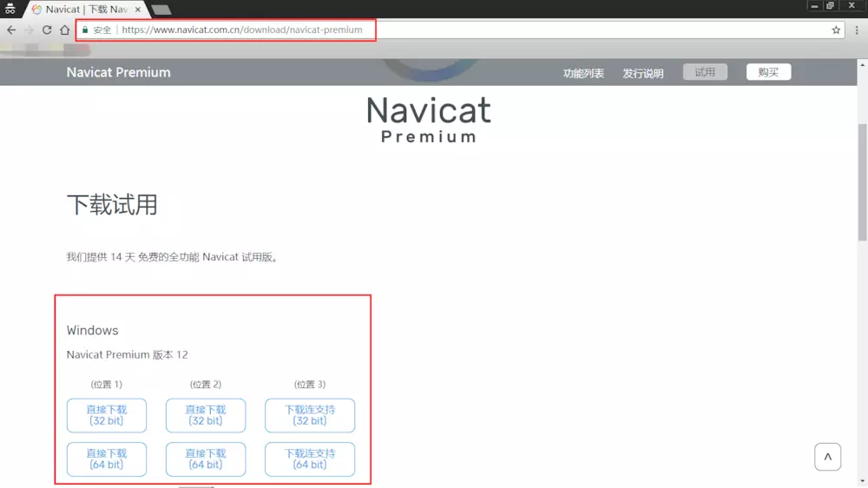
Task: Download 位置 2 直接下载 64 bit
Action: pos(206,459)
